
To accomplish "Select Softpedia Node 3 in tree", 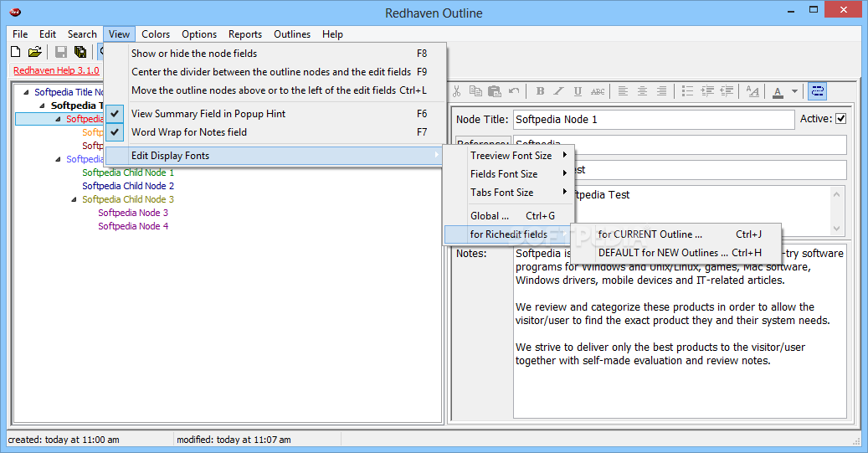I will pyautogui.click(x=133, y=213).
